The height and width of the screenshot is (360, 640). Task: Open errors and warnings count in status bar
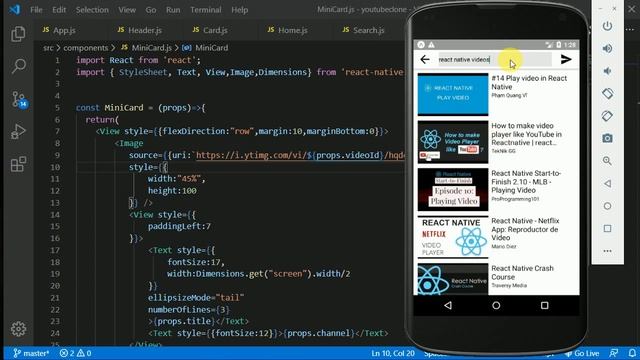[x=76, y=353]
